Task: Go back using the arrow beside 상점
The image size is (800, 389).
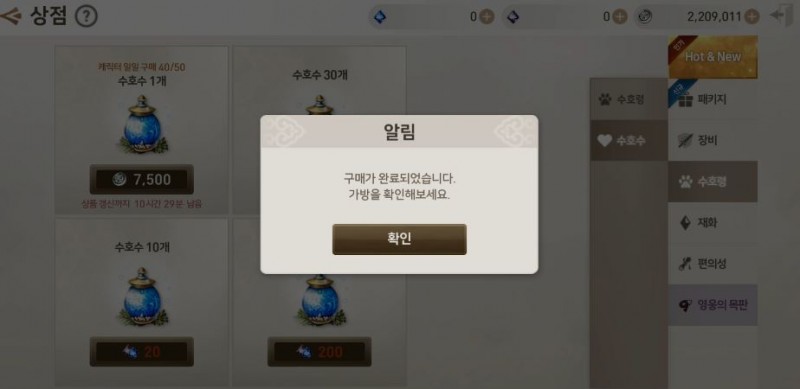Action: click(x=11, y=16)
